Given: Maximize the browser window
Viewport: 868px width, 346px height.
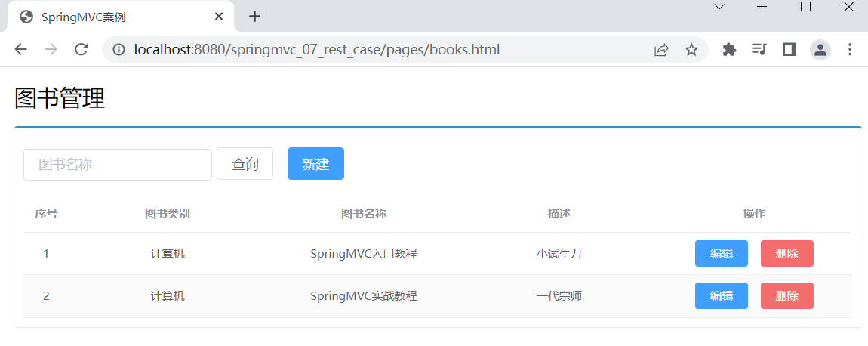Looking at the screenshot, I should coord(806,7).
